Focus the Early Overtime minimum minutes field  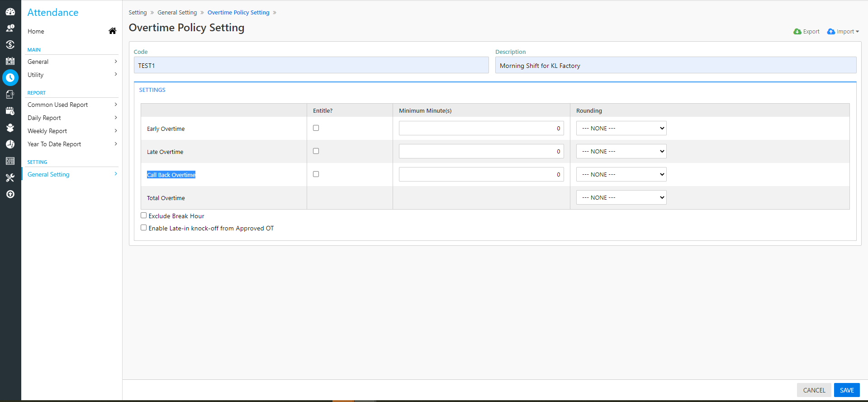pos(481,128)
